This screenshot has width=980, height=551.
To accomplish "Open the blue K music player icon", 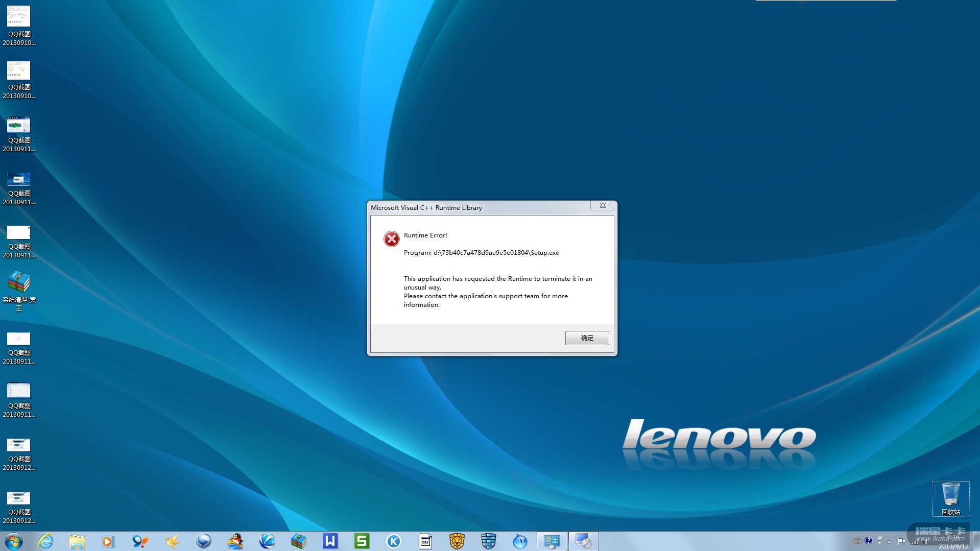I will 394,541.
